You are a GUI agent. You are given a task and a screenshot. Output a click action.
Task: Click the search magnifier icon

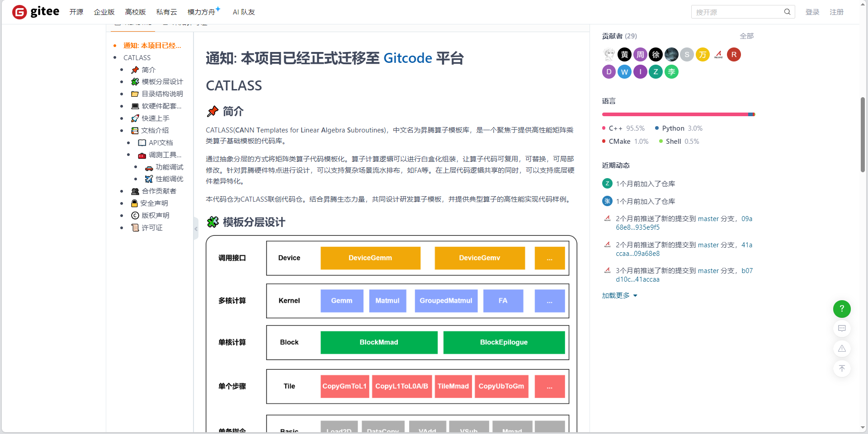pyautogui.click(x=788, y=12)
